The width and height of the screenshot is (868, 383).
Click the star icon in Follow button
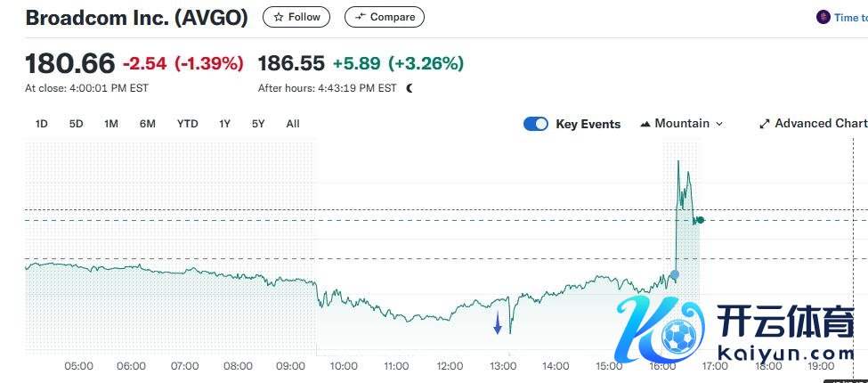point(279,17)
